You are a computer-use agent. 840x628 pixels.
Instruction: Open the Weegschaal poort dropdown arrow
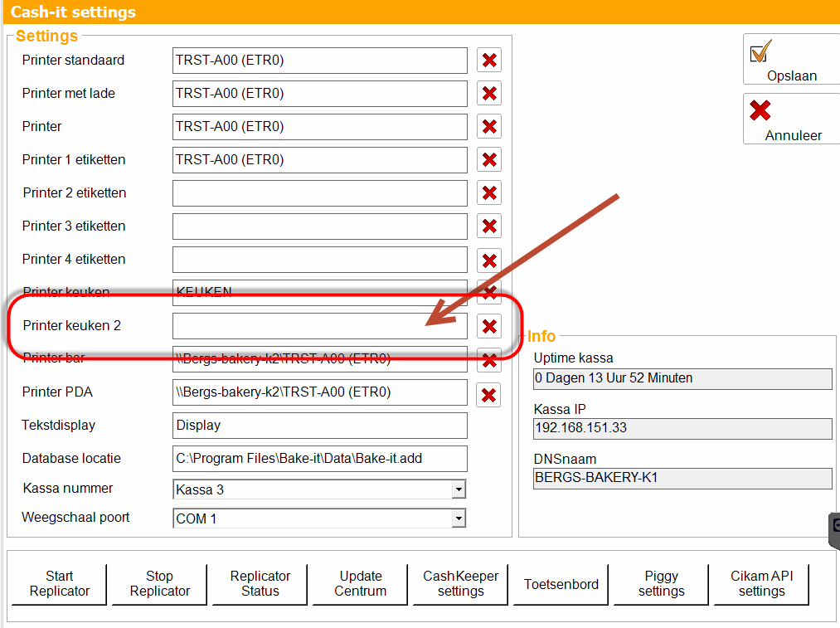[x=459, y=518]
